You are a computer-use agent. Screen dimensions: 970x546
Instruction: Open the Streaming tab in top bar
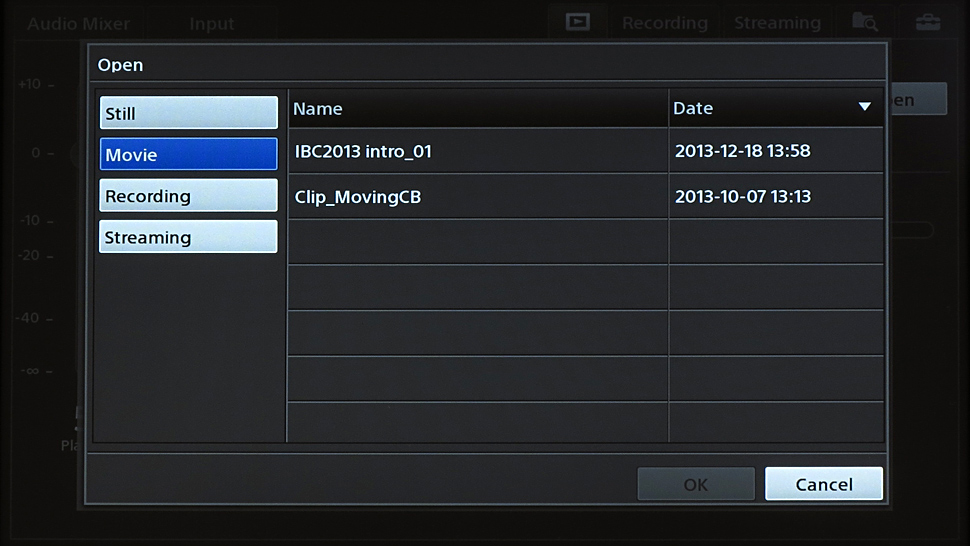click(x=777, y=23)
